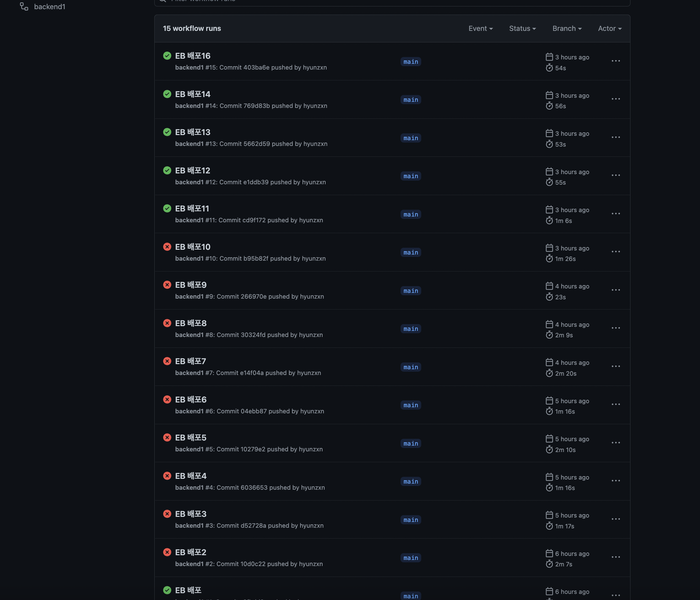This screenshot has height=600, width=700.
Task: Open the EB 배포7 workflow run
Action: [x=191, y=361]
